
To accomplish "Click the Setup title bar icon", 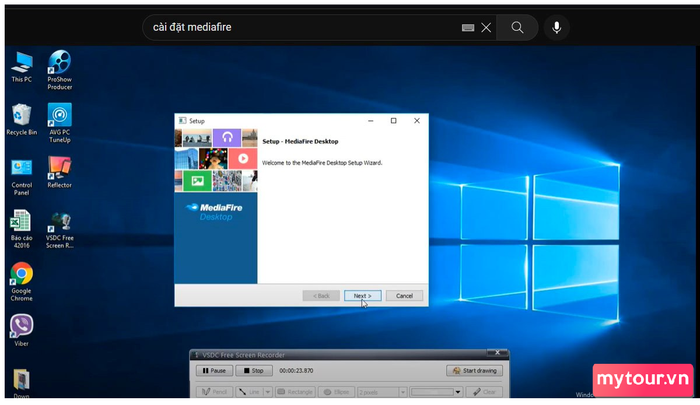I will [182, 121].
